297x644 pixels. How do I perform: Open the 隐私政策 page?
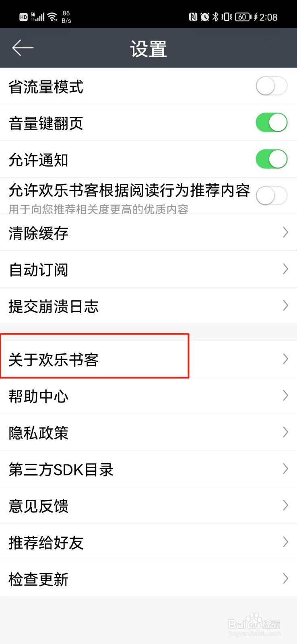148,432
